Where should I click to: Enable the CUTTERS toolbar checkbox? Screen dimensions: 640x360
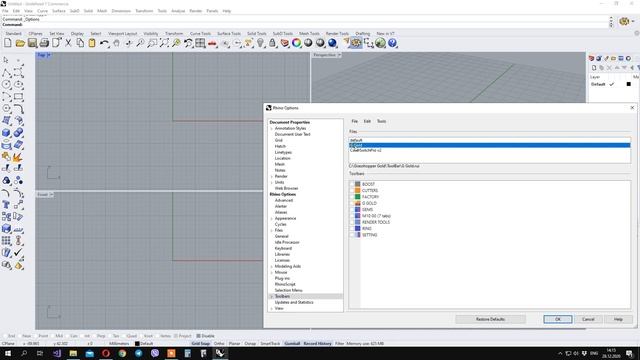(352, 191)
